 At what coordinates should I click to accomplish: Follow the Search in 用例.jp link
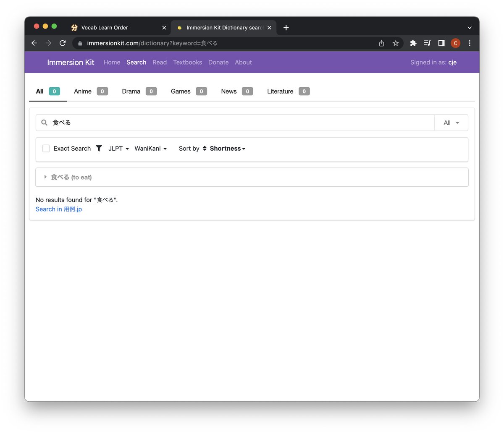[x=59, y=209]
